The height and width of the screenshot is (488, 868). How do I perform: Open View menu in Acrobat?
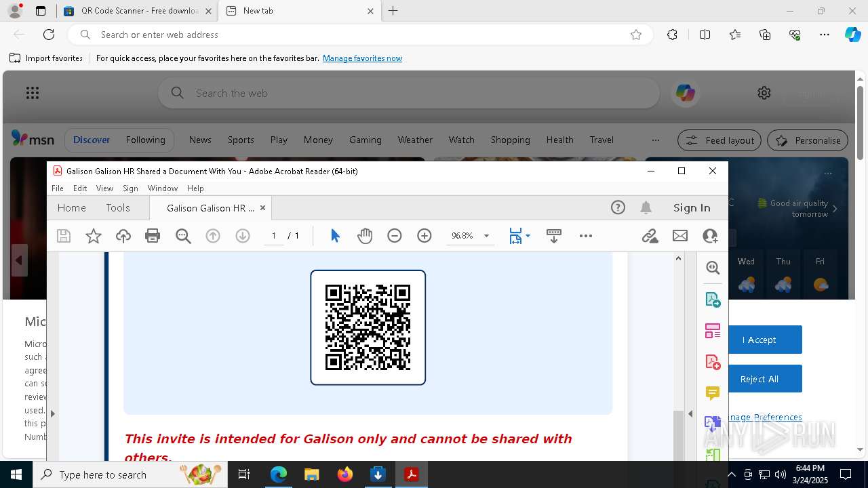[x=104, y=188]
